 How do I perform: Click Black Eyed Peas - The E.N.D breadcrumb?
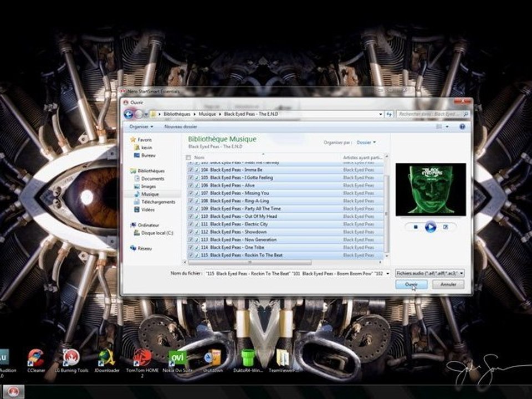point(251,114)
